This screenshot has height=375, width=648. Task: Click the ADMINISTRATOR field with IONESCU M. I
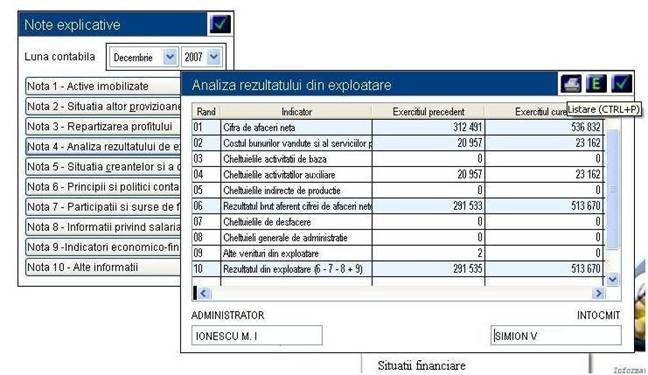tap(257, 335)
